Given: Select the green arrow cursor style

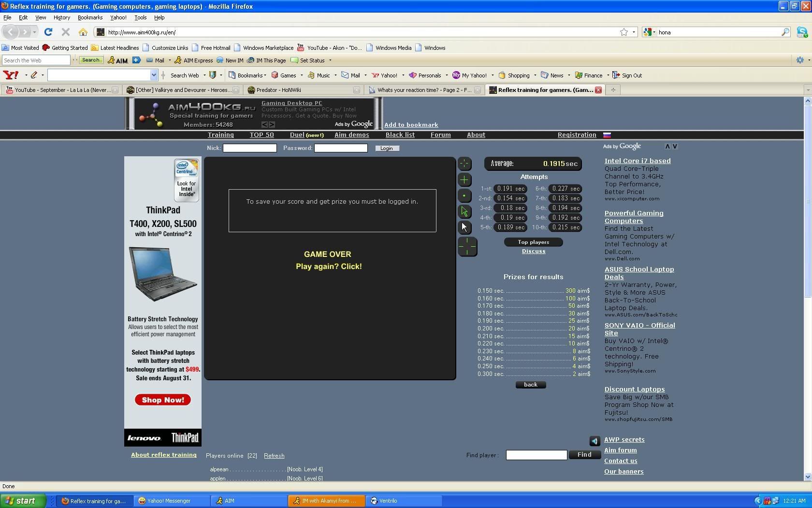Looking at the screenshot, I should (x=464, y=211).
